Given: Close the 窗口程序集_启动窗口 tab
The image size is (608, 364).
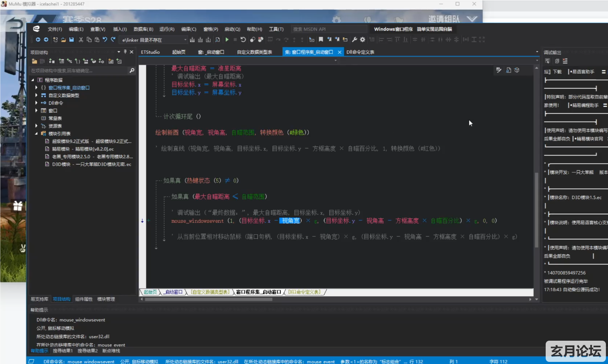Looking at the screenshot, I should click(340, 52).
